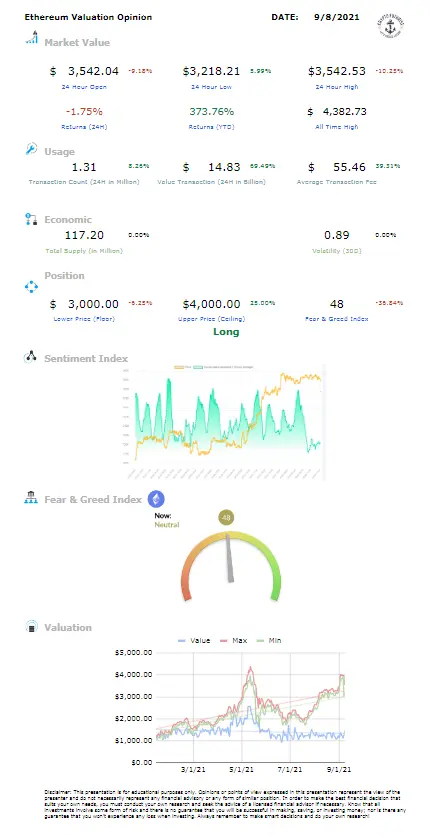Click the Usage heading
Screen dimensions: 430x840
(59, 152)
